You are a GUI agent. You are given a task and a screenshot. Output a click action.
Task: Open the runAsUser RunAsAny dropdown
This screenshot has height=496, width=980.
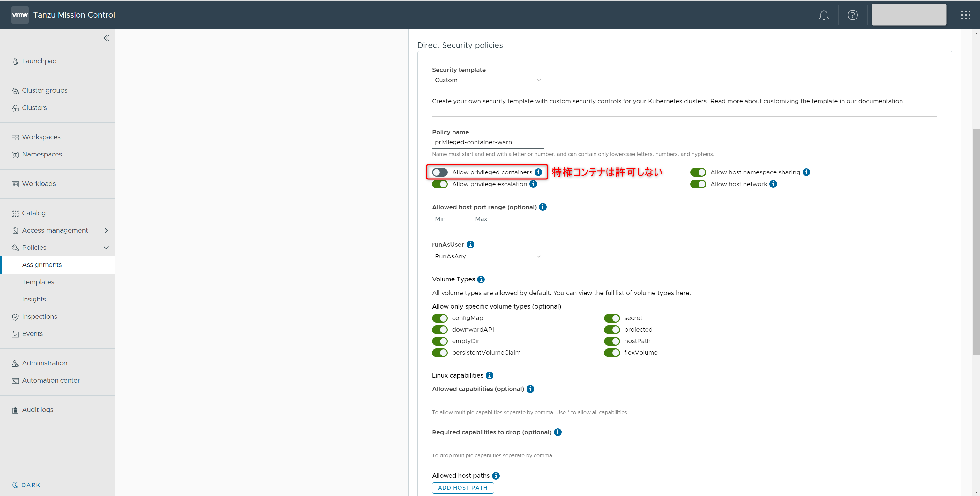487,256
